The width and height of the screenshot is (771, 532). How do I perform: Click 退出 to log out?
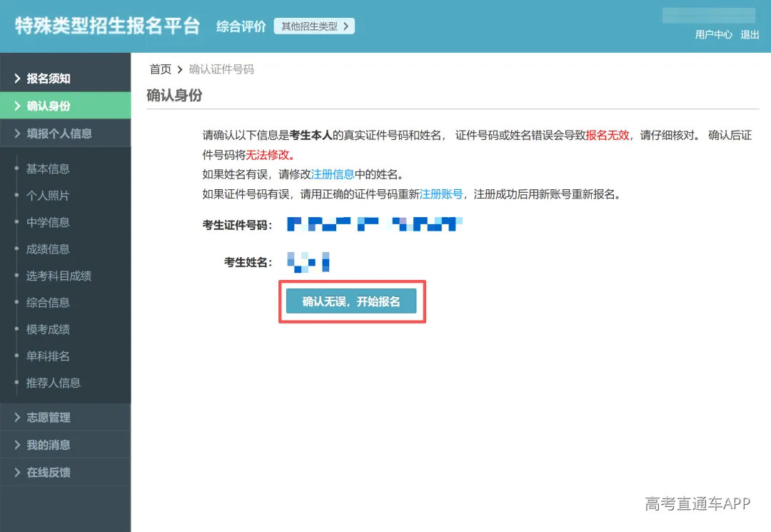[x=750, y=34]
